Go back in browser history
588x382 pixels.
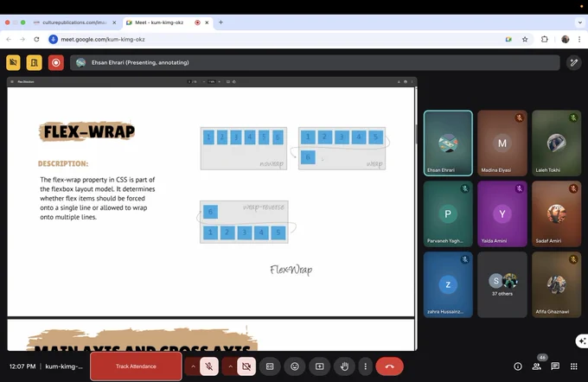tap(9, 39)
